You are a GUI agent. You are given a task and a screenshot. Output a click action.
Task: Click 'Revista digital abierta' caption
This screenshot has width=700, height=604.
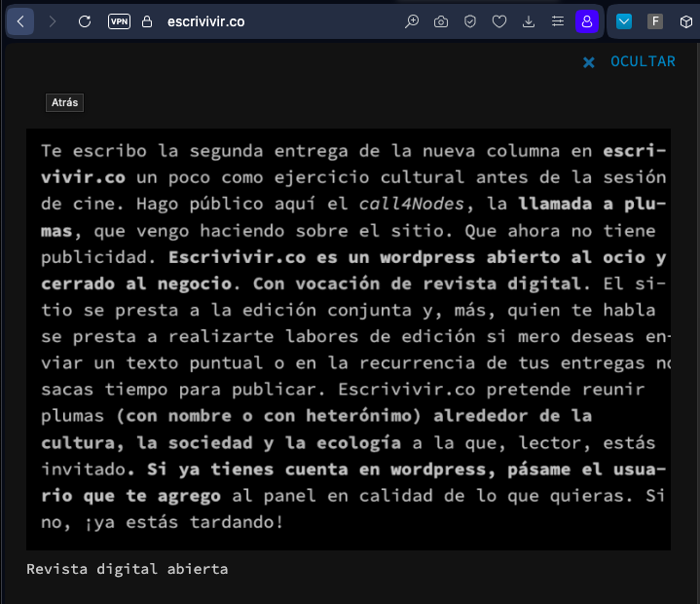128,569
